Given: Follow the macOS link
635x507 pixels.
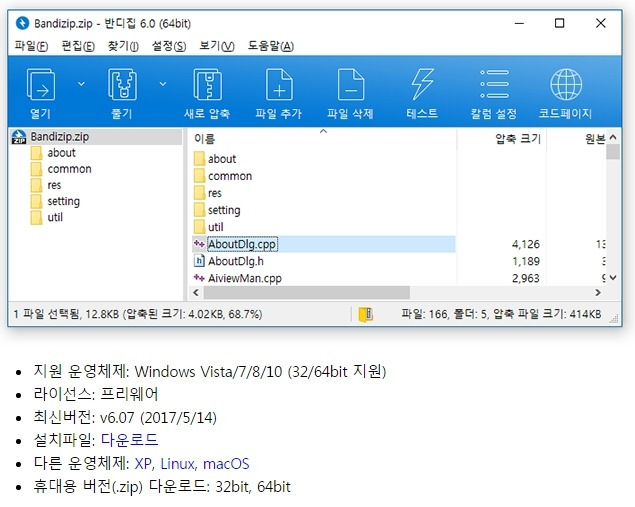Looking at the screenshot, I should tap(226, 464).
